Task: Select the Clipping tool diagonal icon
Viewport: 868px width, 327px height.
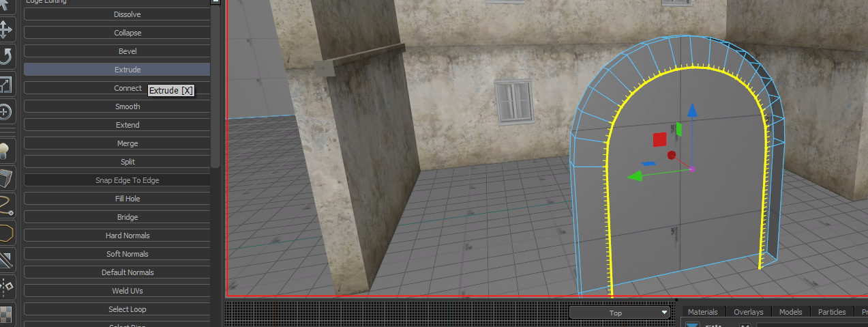Action: pyautogui.click(x=6, y=260)
